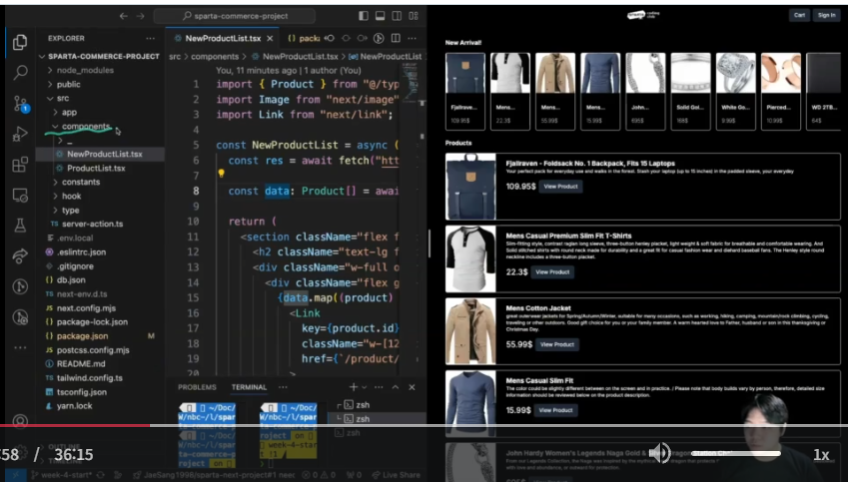848x482 pixels.
Task: Toggle the primary side bar
Action: click(363, 16)
